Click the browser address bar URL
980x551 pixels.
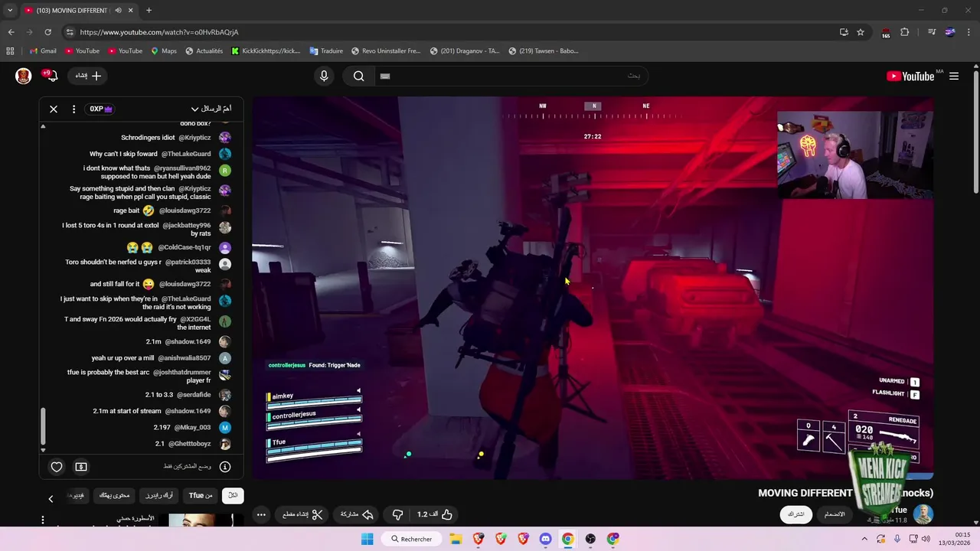(x=159, y=32)
